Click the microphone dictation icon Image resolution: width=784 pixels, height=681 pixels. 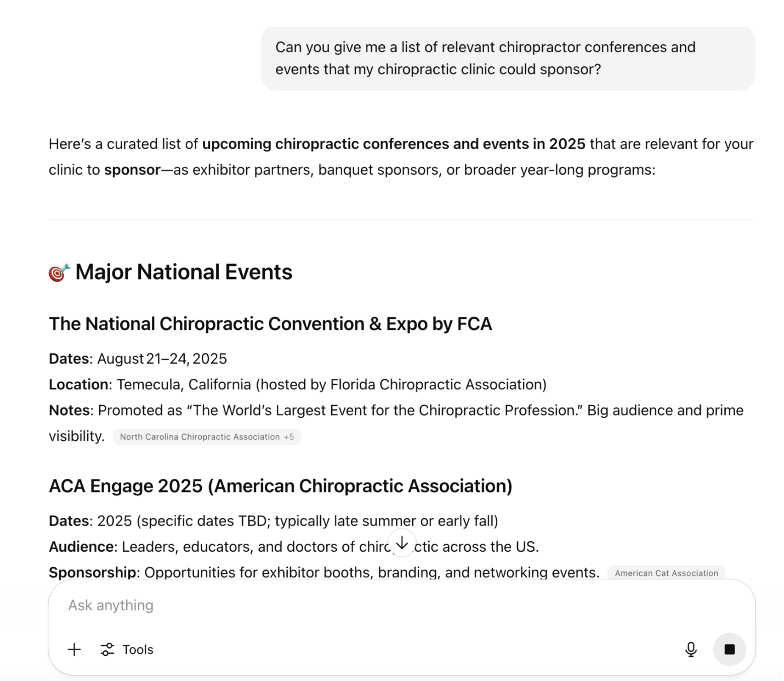click(x=691, y=649)
